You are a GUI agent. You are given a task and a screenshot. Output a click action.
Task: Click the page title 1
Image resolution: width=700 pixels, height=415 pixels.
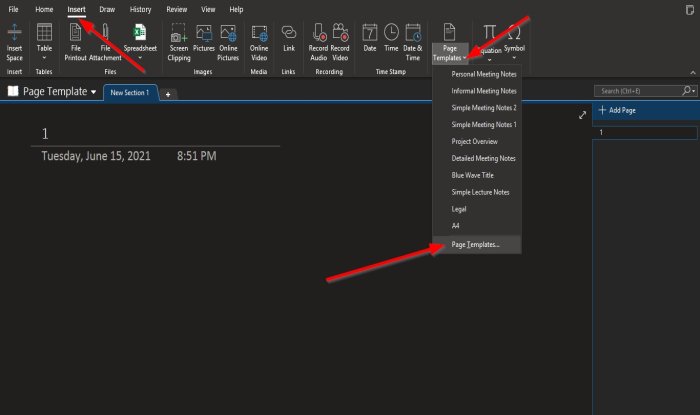[x=45, y=134]
